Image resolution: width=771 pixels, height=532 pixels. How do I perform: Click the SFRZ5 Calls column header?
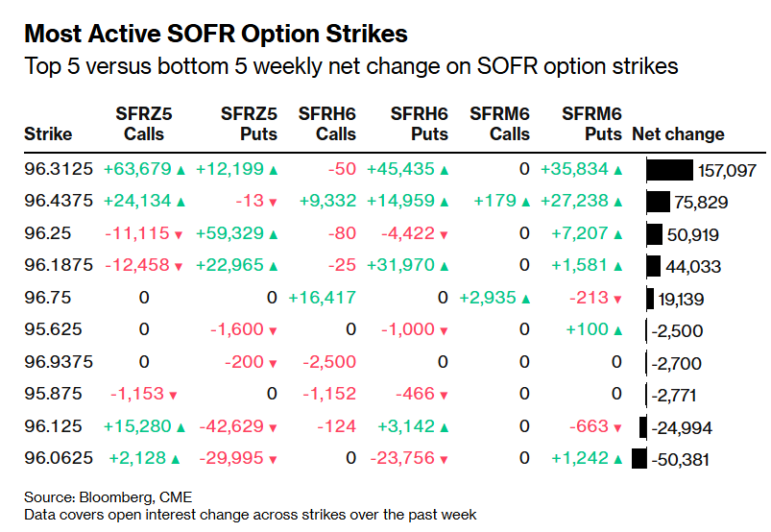pyautogui.click(x=144, y=124)
